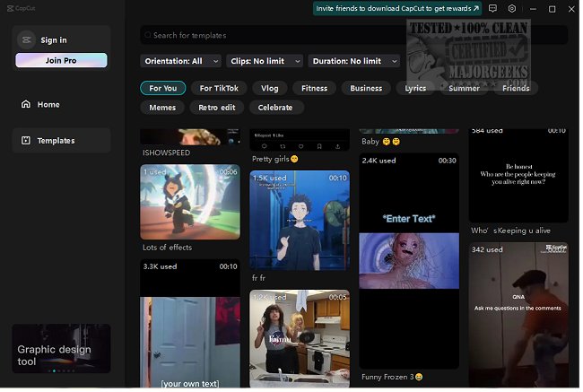Open the invite friends rewards banner
The height and width of the screenshot is (392, 583).
tap(399, 9)
